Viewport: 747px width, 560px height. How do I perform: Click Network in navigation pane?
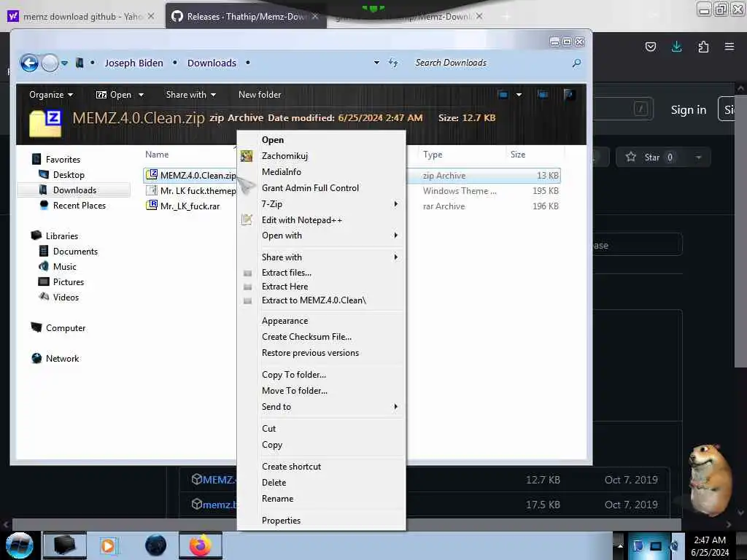pyautogui.click(x=62, y=359)
